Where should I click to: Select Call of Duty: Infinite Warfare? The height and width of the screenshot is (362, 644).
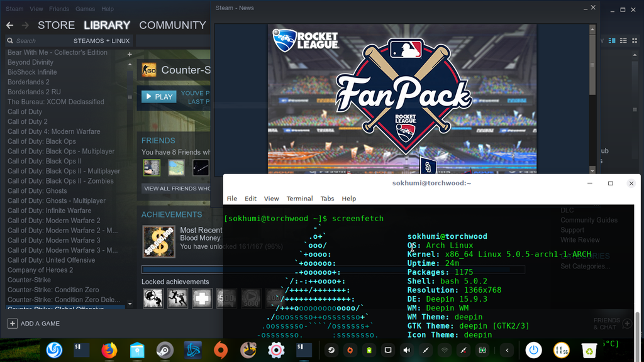(x=49, y=211)
